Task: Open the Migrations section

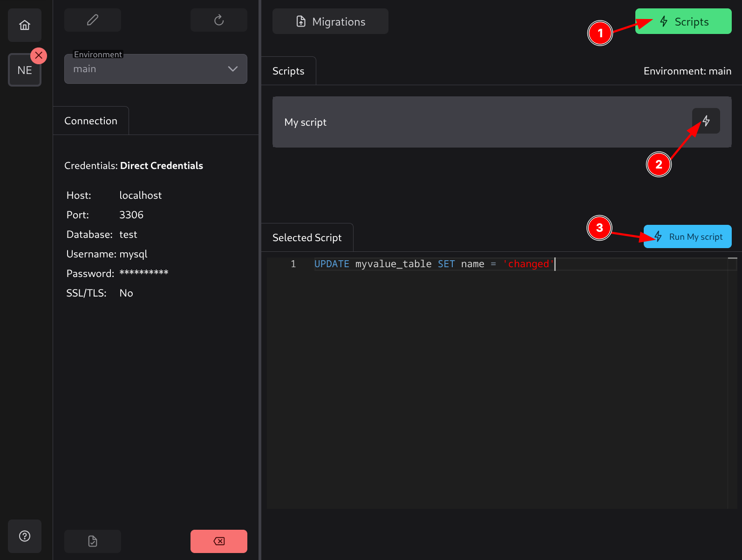Action: coord(330,21)
